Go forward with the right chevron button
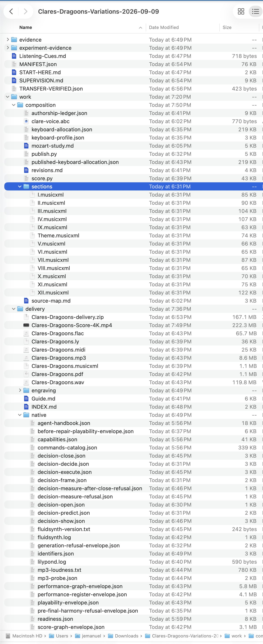Viewport: 263px width, 644px height. pyautogui.click(x=25, y=11)
